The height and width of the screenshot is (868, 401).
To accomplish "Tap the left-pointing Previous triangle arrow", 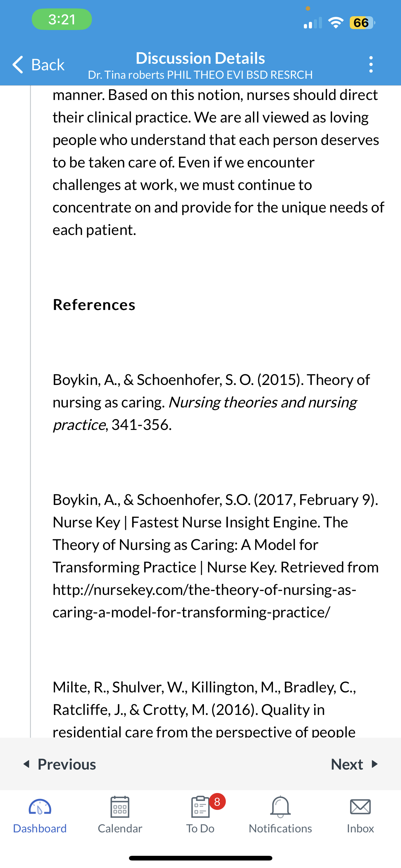I will click(27, 764).
